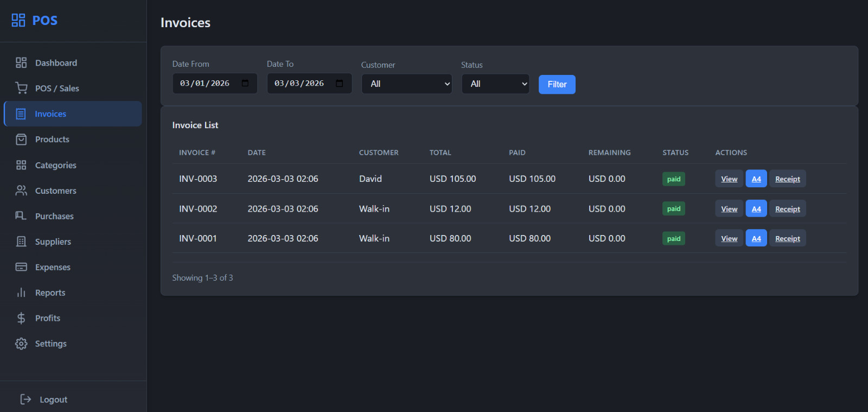Click the Reports bar chart icon
The image size is (868, 412).
(21, 293)
